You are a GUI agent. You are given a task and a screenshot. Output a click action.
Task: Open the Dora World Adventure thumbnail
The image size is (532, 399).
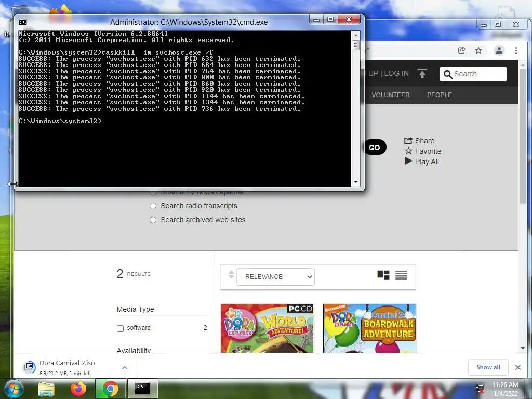267,328
